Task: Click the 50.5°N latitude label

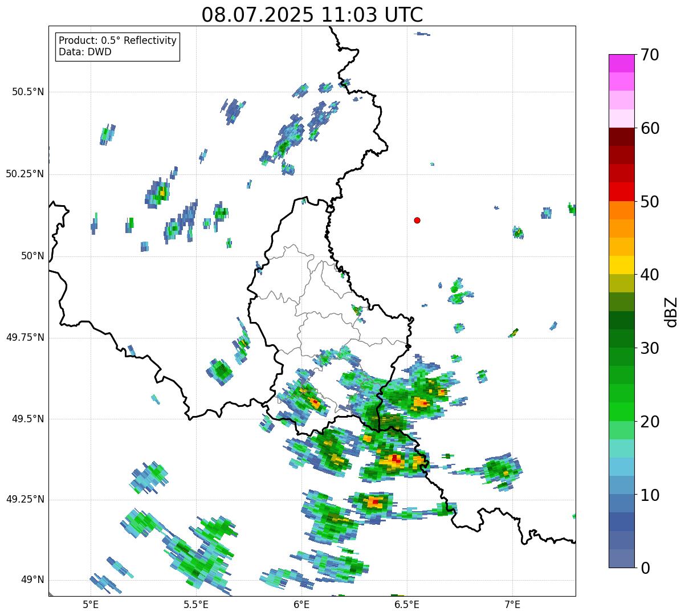Action: coord(27,92)
